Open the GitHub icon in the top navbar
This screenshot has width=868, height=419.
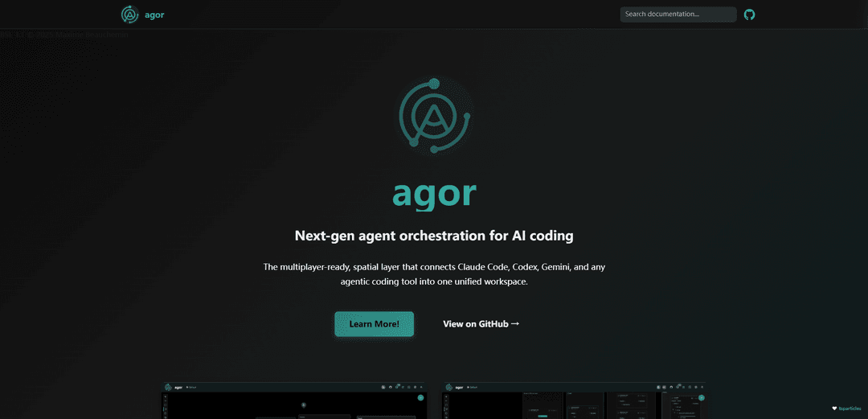point(749,14)
